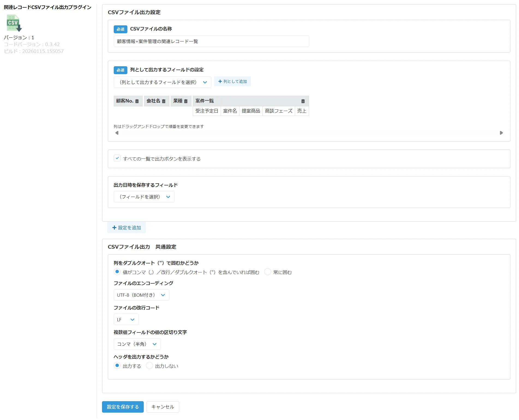
Task: Toggle すべての一覧で出力ボタンを表示する checkbox
Action: pos(117,158)
